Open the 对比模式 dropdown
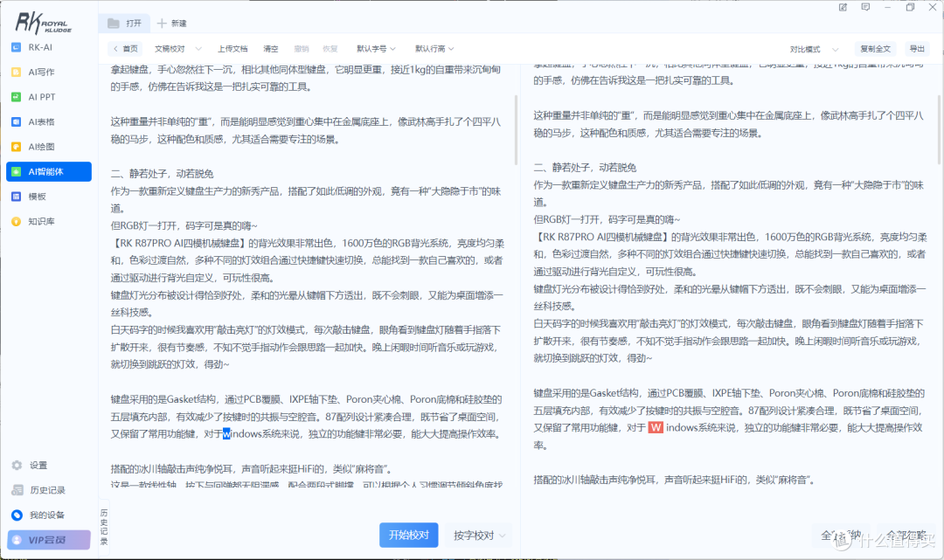Screen dimensions: 944x560 point(814,49)
